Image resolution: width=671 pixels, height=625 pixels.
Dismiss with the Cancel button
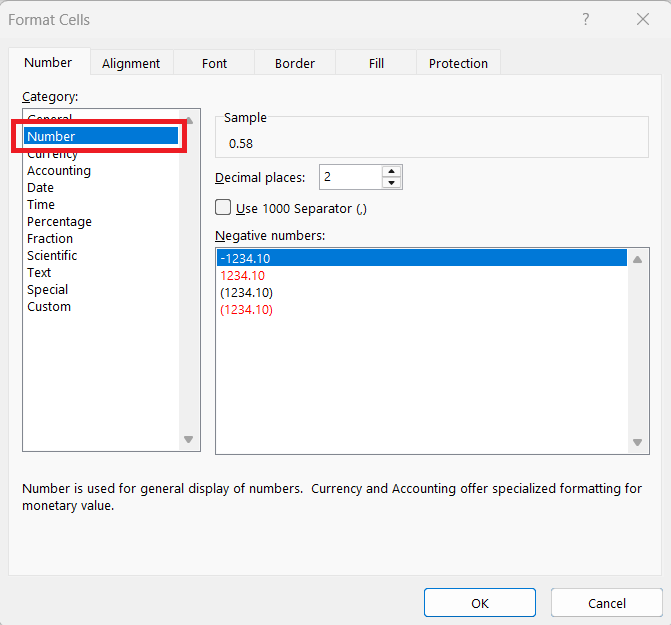606,603
